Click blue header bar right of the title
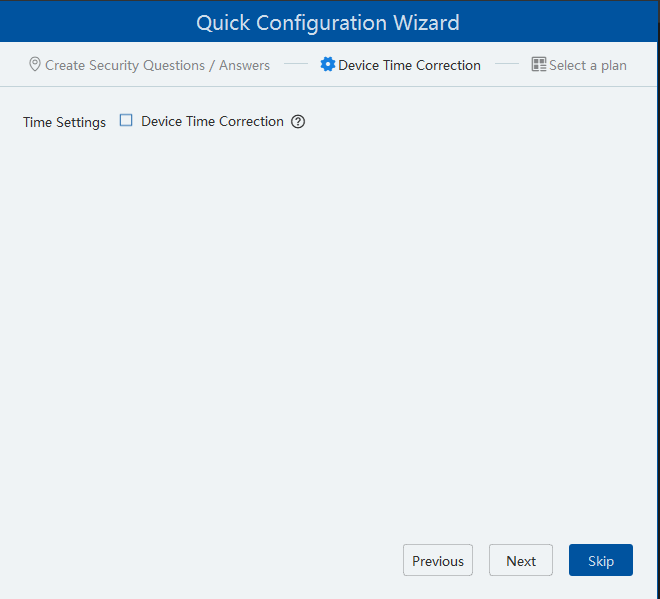 pos(560,22)
